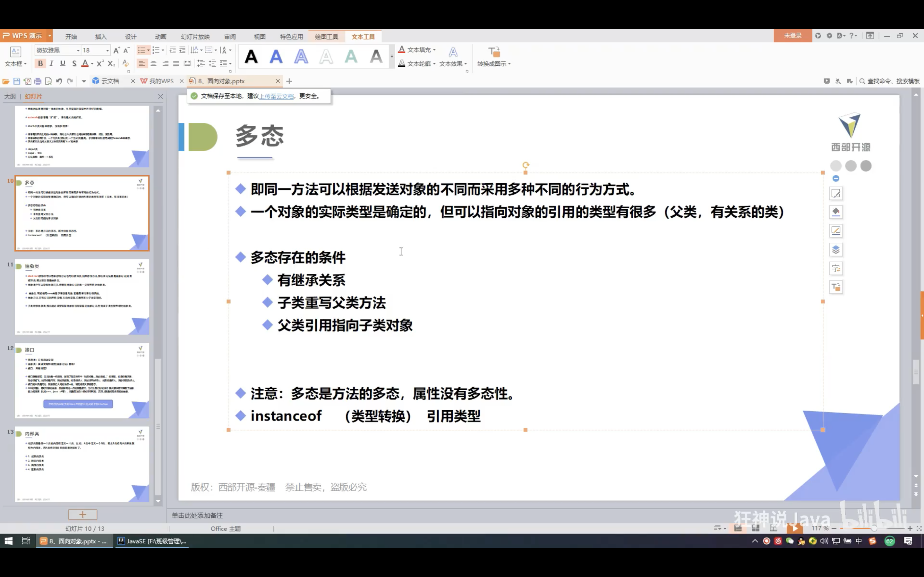Apply the blue solid A text style
This screenshot has width=924, height=577.
[276, 57]
